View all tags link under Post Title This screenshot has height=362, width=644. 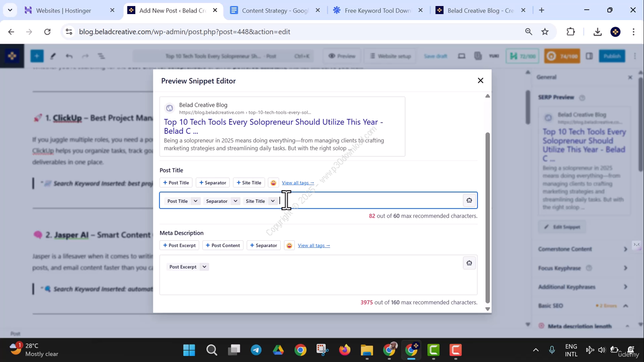298,183
